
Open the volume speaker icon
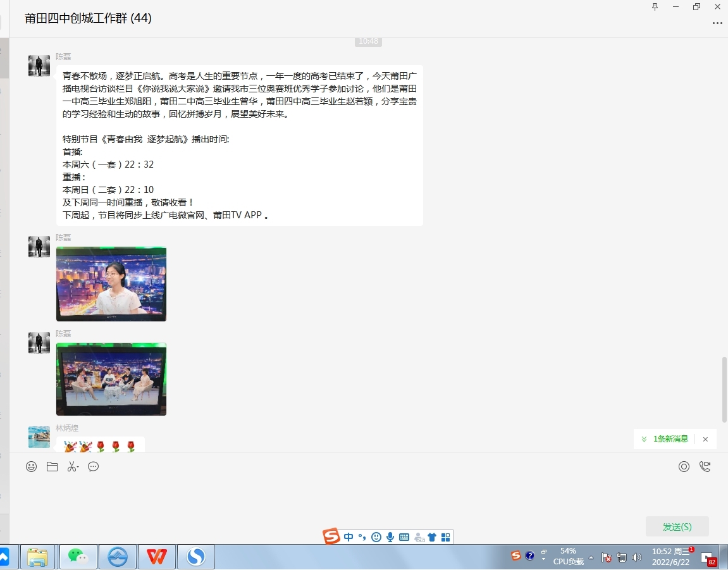coord(637,557)
